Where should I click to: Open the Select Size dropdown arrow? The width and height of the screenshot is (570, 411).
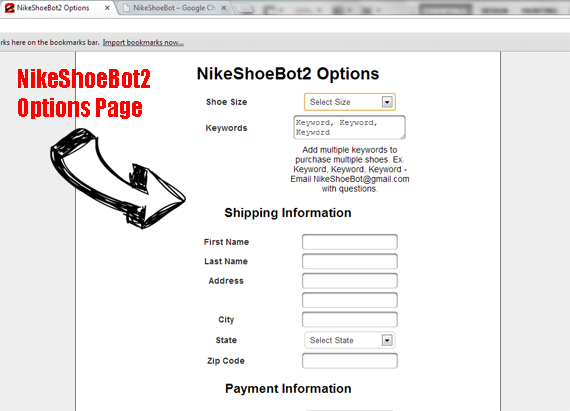pos(387,102)
